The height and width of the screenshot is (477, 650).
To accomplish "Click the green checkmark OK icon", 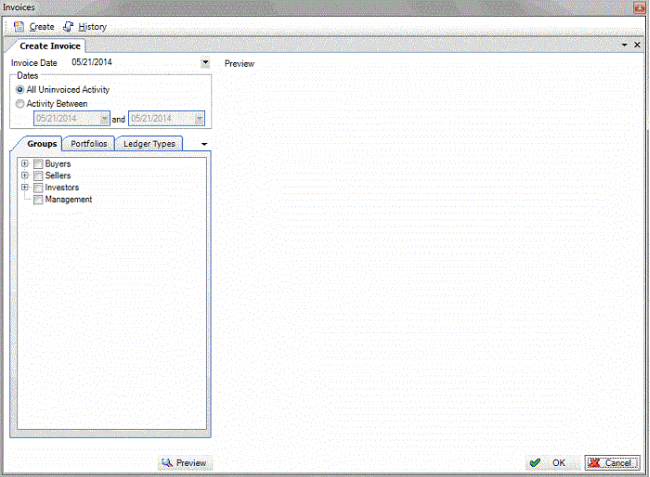I will tap(535, 463).
